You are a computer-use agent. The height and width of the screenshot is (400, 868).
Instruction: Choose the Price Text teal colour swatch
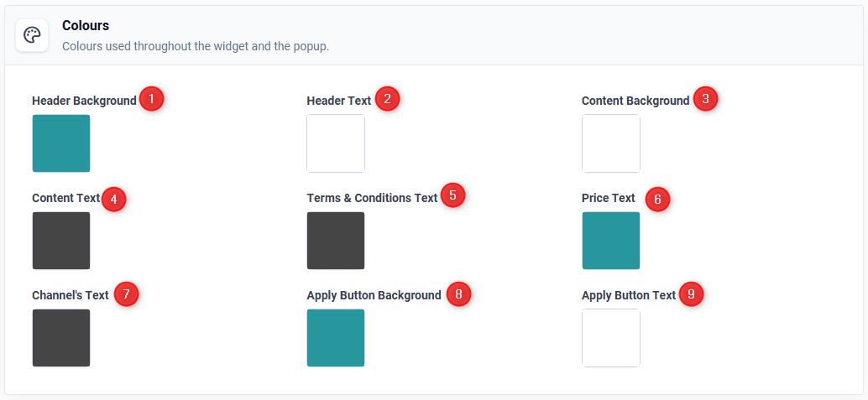[x=611, y=241]
